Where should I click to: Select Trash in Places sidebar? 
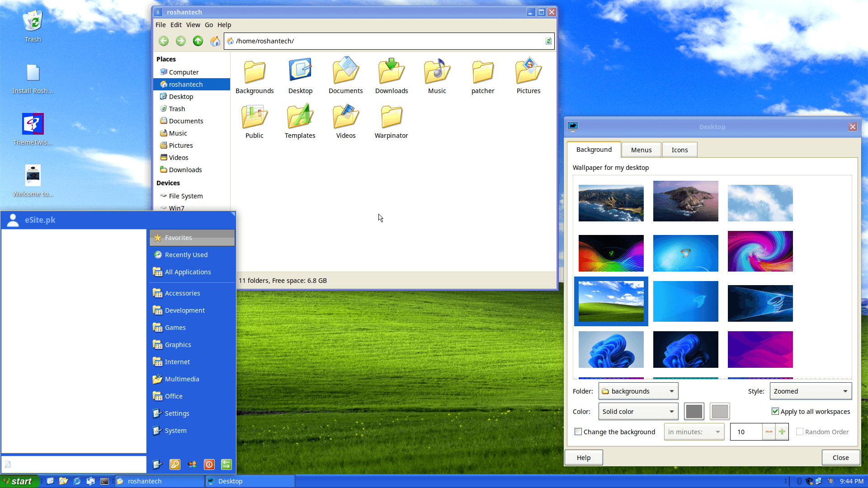(192, 109)
